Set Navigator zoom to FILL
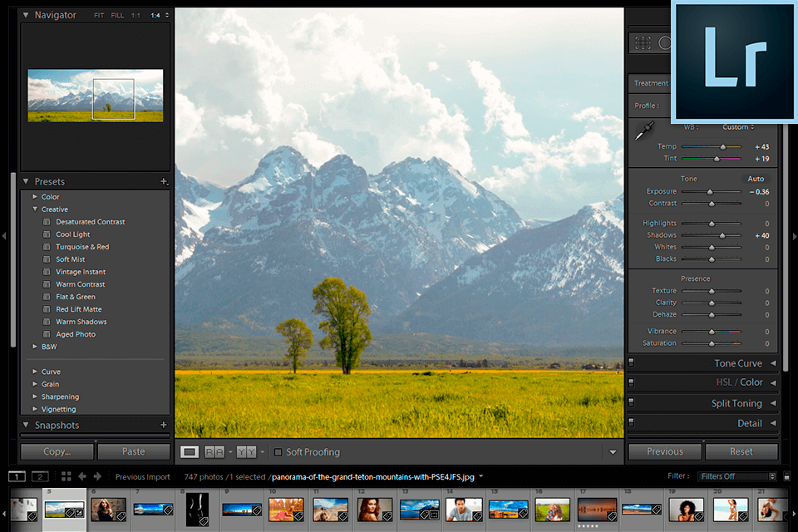798x532 pixels. pos(117,16)
